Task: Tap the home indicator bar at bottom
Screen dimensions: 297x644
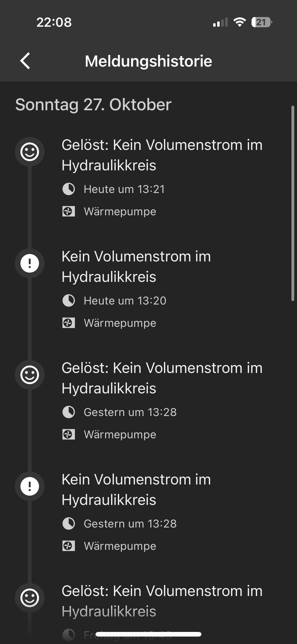Action: (x=148, y=634)
